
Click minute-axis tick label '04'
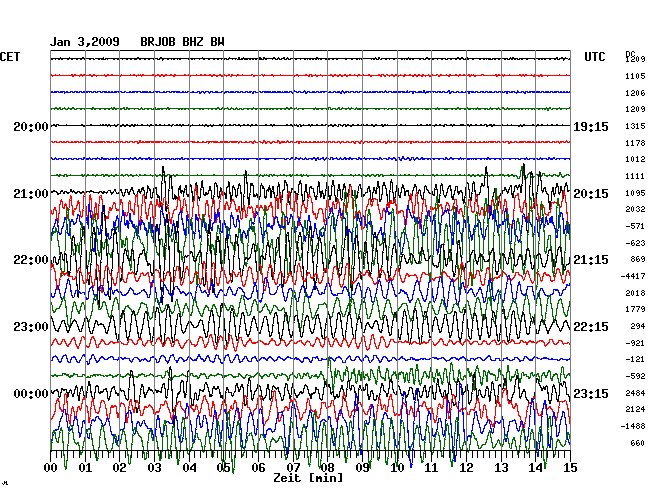click(189, 468)
